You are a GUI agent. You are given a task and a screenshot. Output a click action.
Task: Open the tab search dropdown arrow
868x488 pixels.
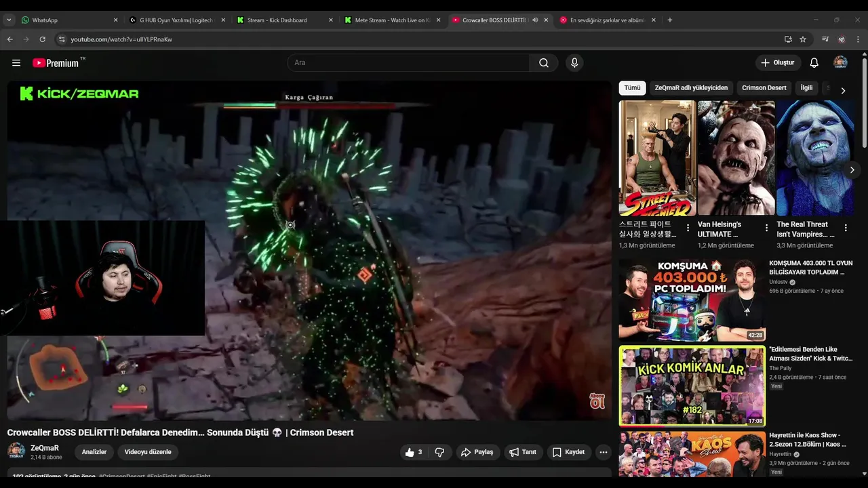(x=9, y=20)
